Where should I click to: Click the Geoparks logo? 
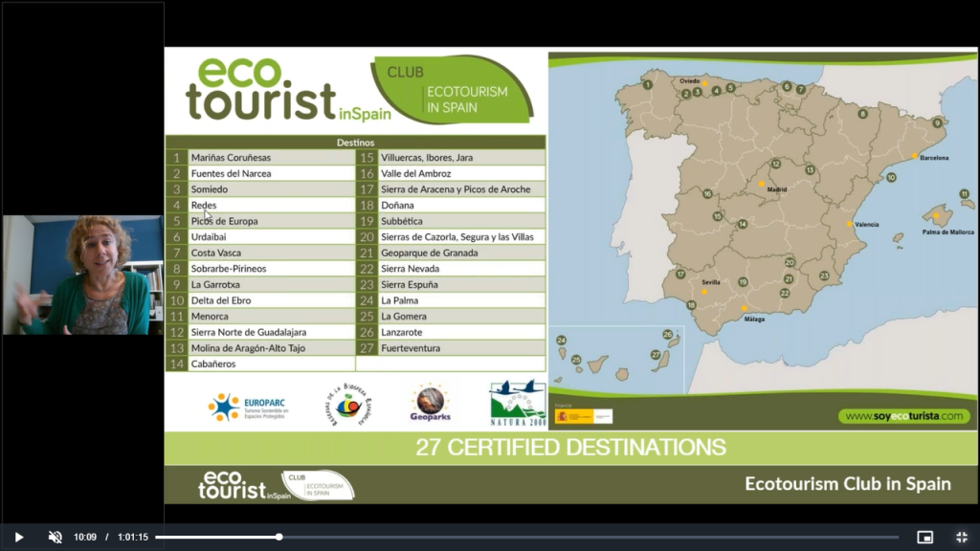pos(431,405)
